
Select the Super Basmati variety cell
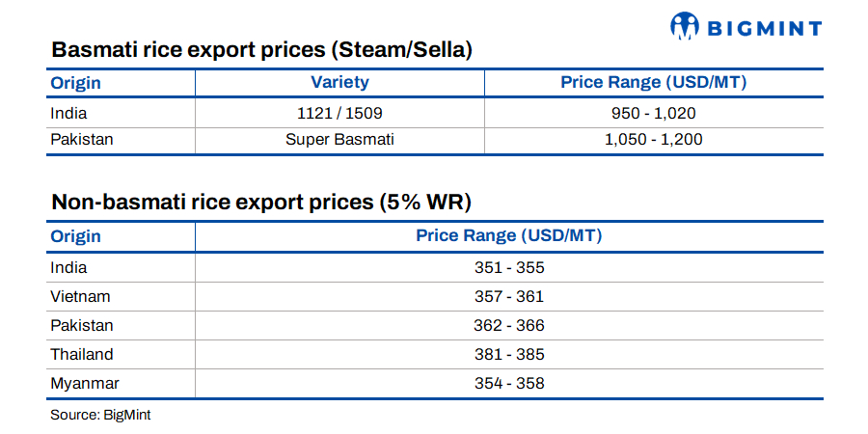[339, 139]
